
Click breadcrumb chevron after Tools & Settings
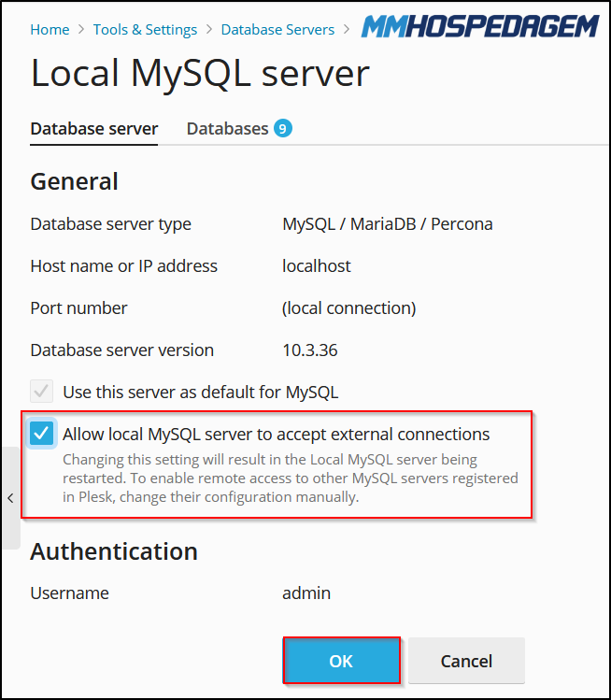[x=209, y=30]
